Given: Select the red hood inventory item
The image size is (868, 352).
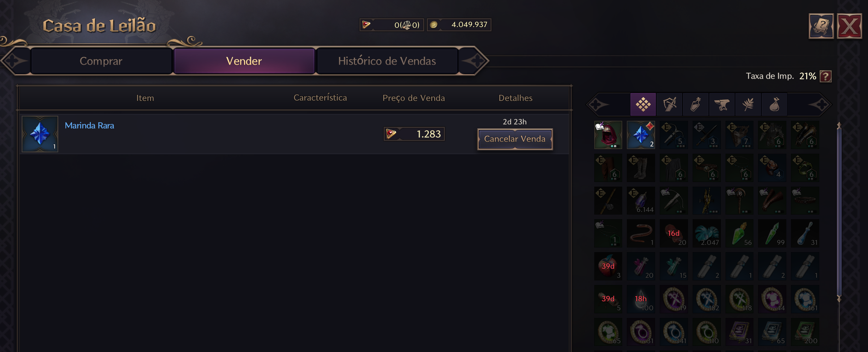Looking at the screenshot, I should coord(608,135).
